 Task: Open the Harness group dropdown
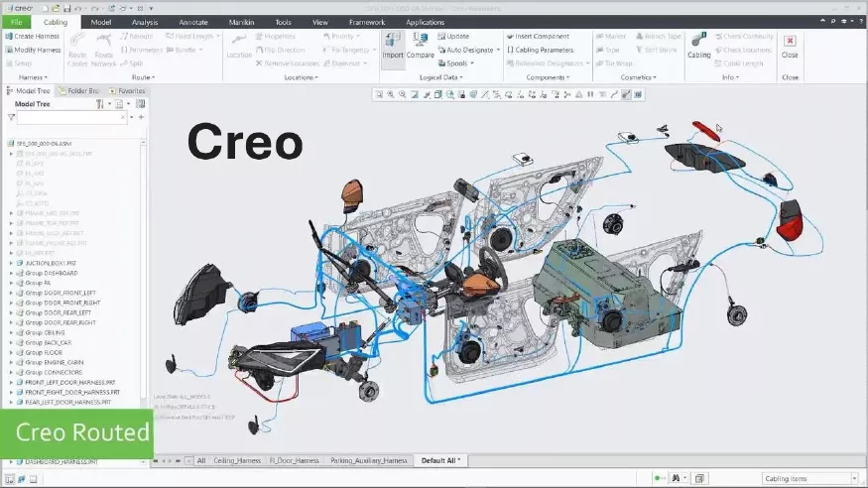(33, 77)
